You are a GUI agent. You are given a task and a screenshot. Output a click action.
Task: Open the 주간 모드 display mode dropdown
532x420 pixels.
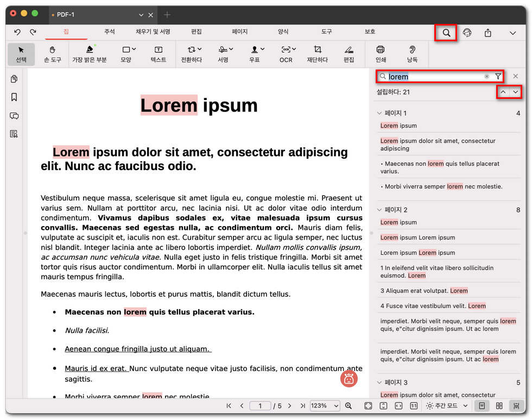click(447, 406)
